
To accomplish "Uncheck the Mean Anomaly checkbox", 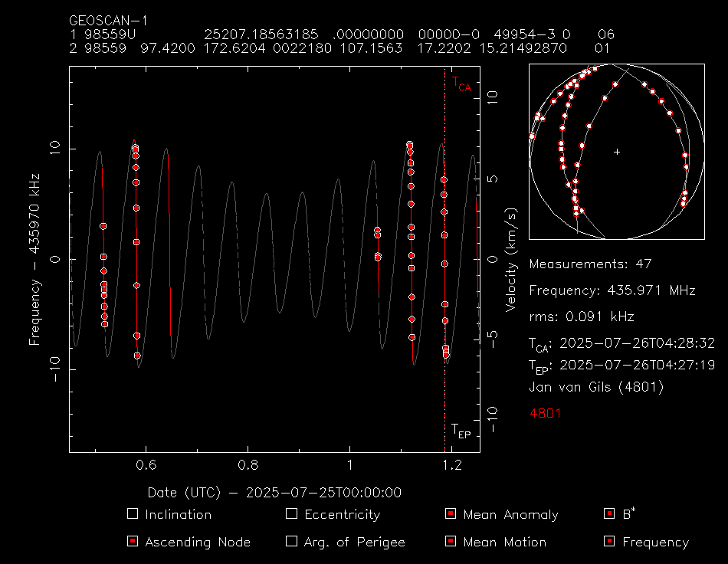I will [451, 514].
